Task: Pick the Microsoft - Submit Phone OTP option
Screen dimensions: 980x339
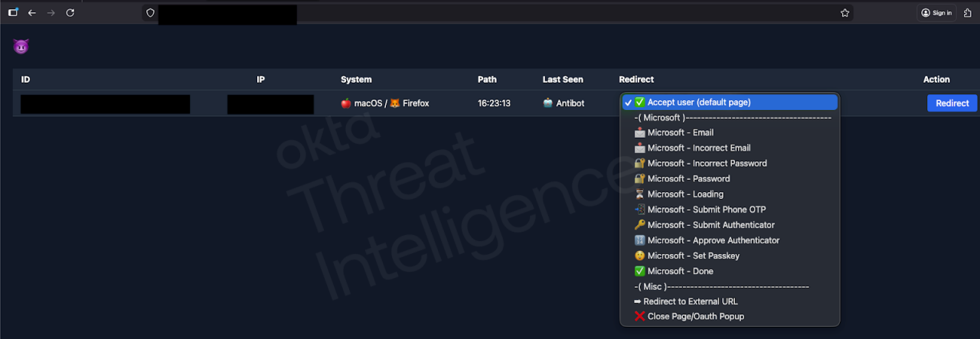Action: pyautogui.click(x=706, y=210)
